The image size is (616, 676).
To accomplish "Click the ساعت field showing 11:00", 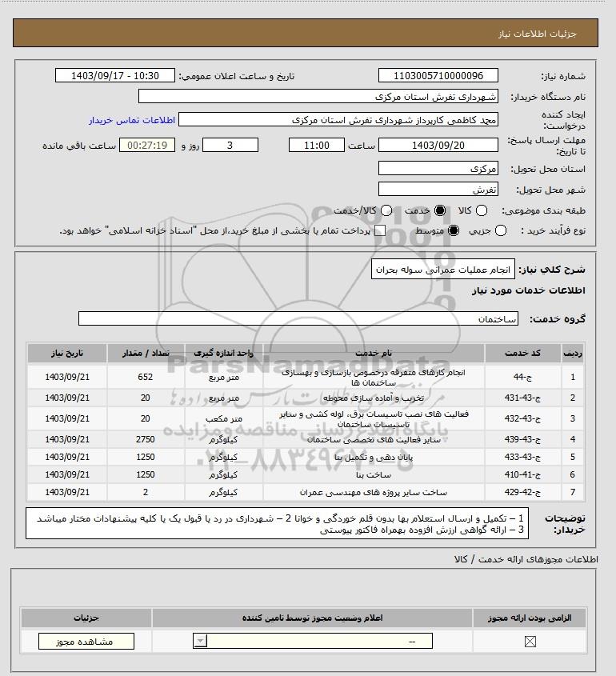I will tap(317, 145).
